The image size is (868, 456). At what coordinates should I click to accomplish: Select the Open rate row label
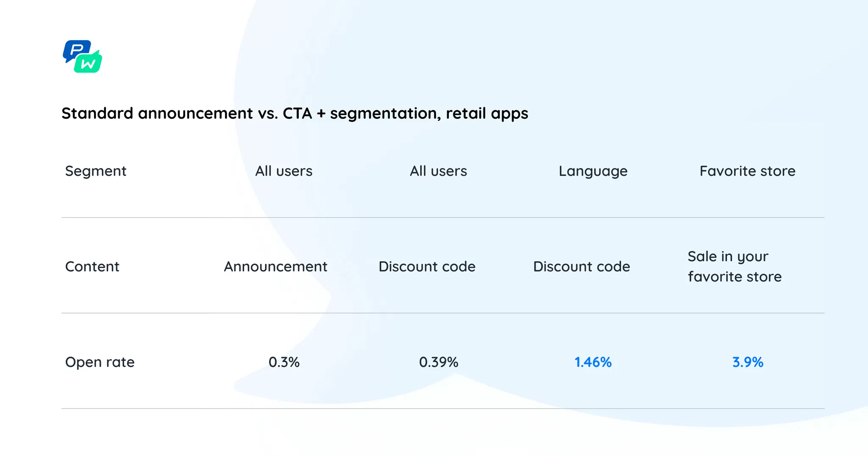[100, 362]
